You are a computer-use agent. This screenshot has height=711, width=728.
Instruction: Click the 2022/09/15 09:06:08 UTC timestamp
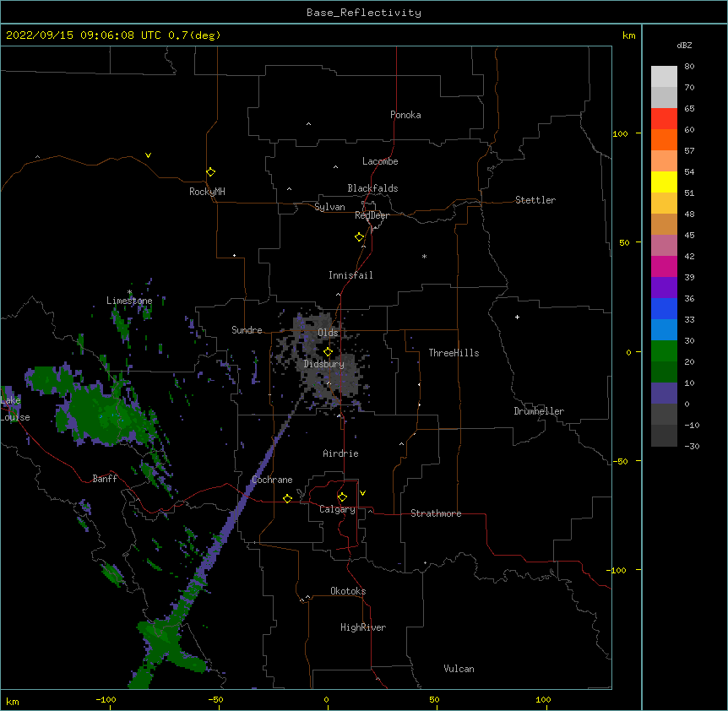pos(84,35)
